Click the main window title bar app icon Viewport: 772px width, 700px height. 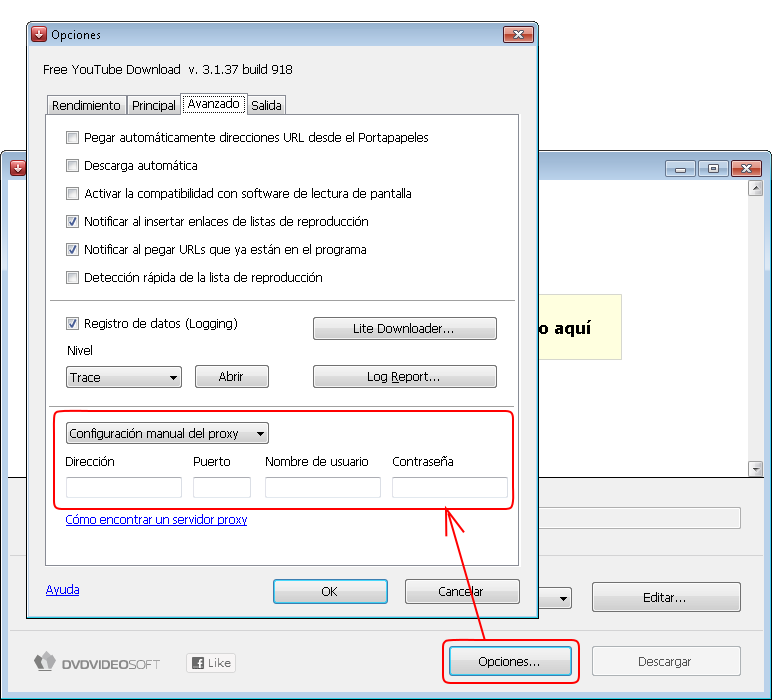click(18, 168)
